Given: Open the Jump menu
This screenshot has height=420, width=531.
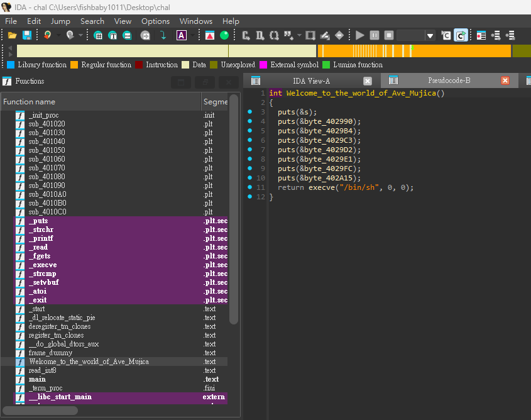Looking at the screenshot, I should click(60, 21).
